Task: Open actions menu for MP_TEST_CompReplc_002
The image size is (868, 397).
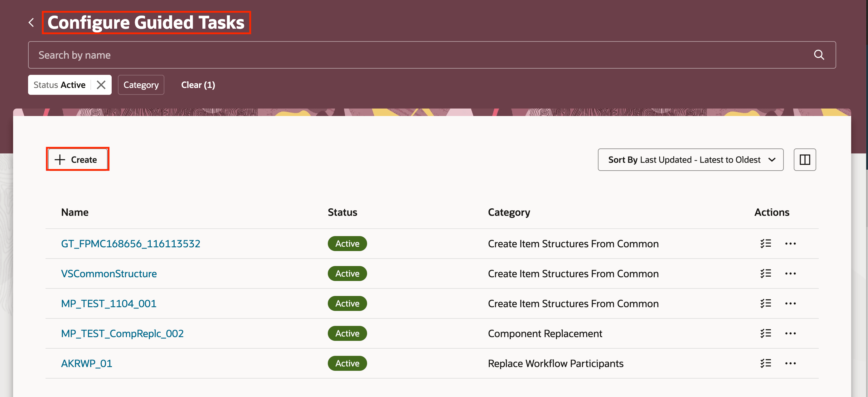Action: click(x=791, y=333)
